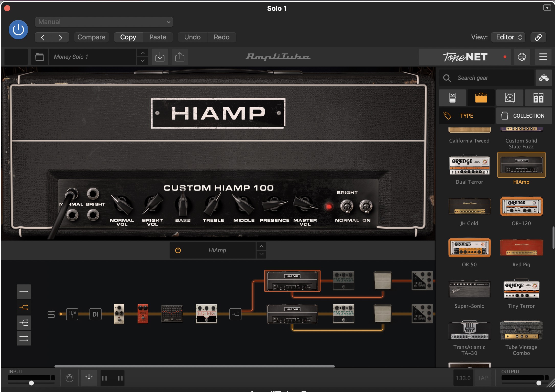Switch to the amplifiers gear tab
This screenshot has height=392, width=555.
481,98
